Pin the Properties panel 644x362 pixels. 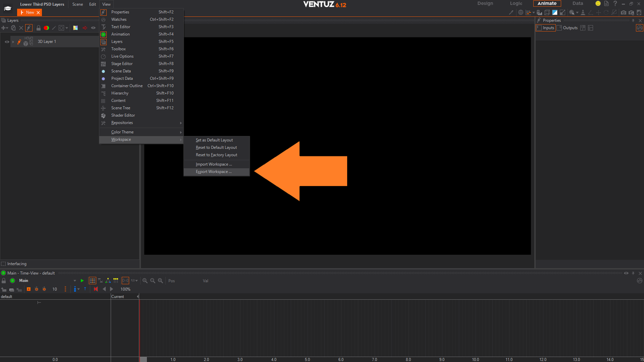click(x=633, y=20)
